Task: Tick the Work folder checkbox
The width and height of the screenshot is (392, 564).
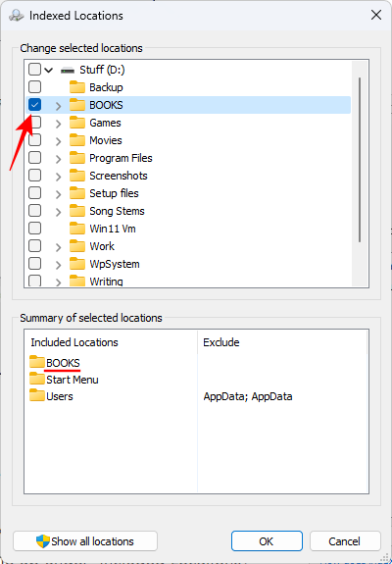Action: [35, 245]
